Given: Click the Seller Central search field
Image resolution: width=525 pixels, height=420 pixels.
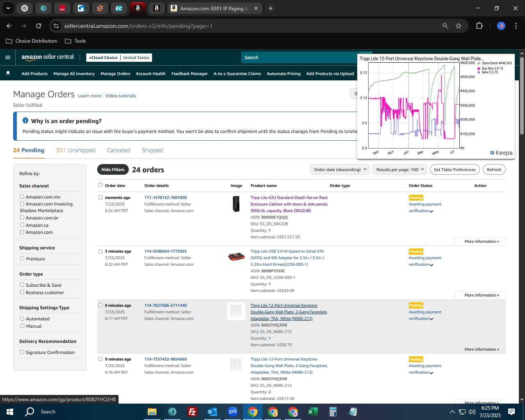Looking at the screenshot, I should coord(299,57).
